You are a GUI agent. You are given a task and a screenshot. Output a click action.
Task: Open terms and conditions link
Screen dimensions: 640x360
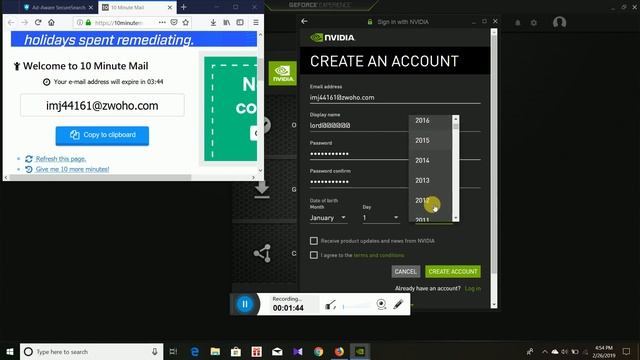(379, 255)
